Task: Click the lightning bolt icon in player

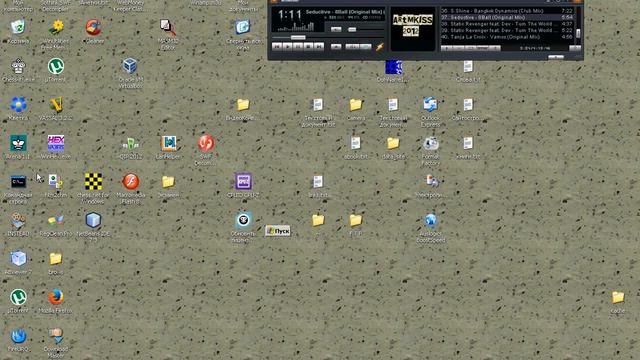Action: (x=380, y=47)
